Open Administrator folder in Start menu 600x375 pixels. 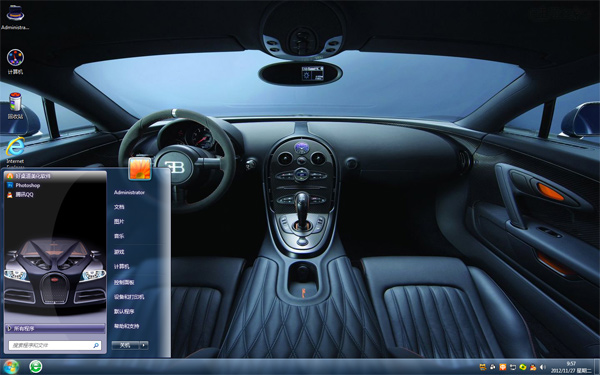129,192
